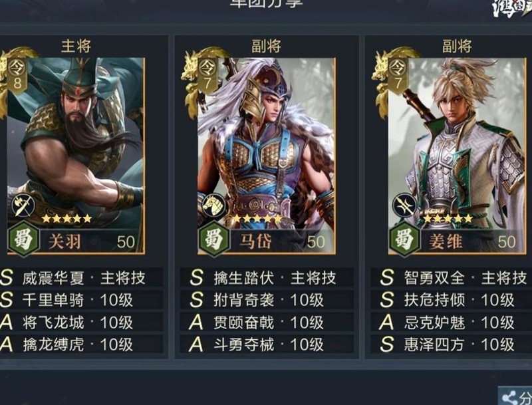Tap the 蜀 faction badge on 关羽 card
This screenshot has width=532, height=405.
click(x=23, y=239)
